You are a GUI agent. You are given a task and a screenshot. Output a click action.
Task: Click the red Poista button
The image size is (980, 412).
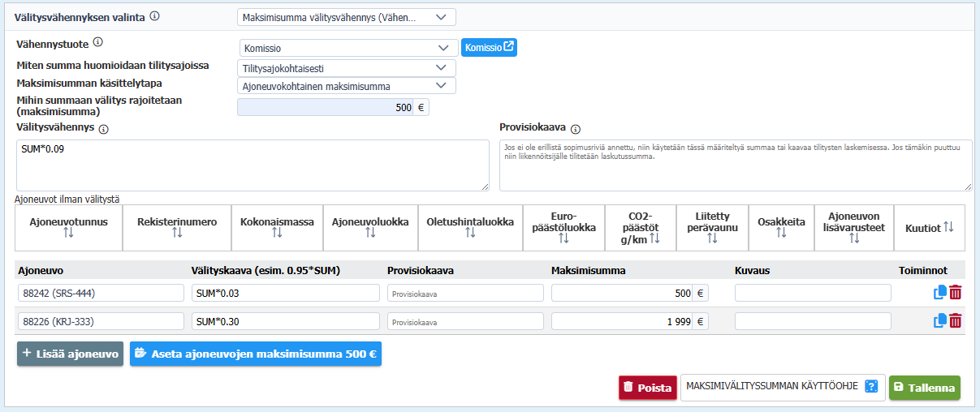coord(646,388)
